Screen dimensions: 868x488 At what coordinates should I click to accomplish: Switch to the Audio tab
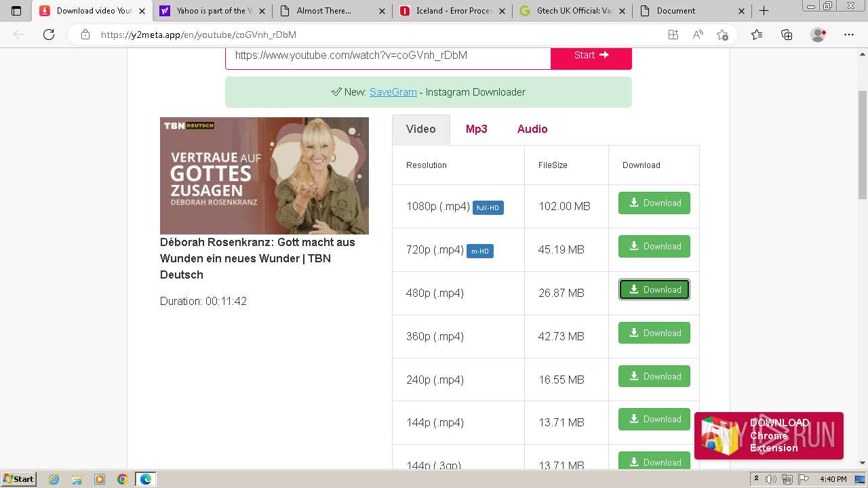coord(532,129)
